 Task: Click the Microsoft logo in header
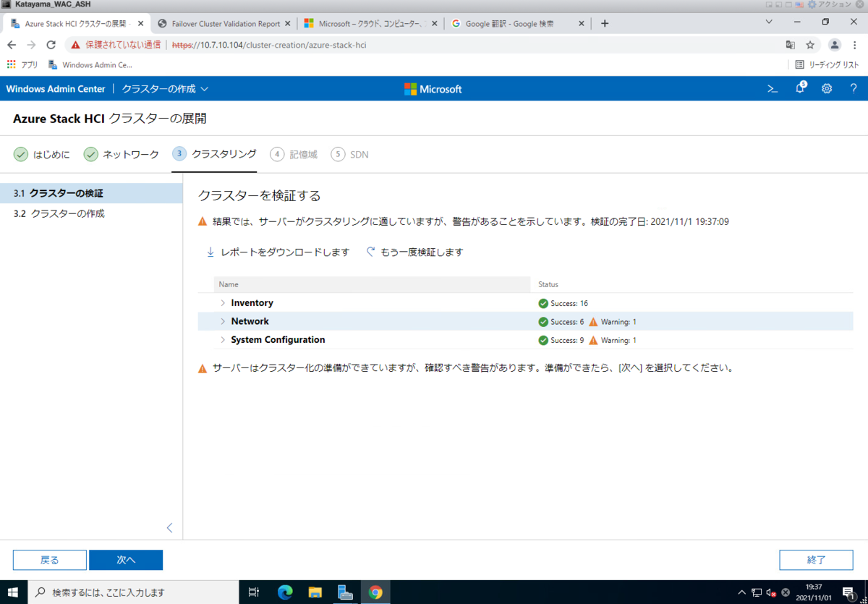(433, 89)
